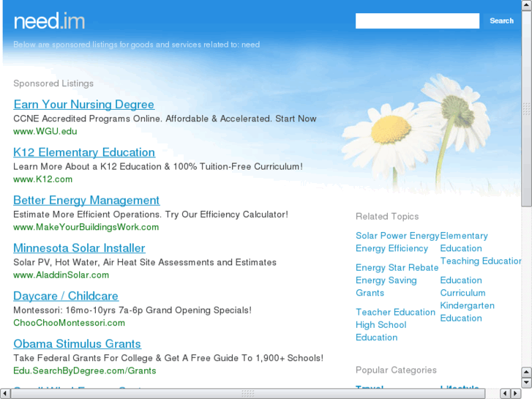
Task: Select Energy Star Rebate topic
Action: [397, 267]
